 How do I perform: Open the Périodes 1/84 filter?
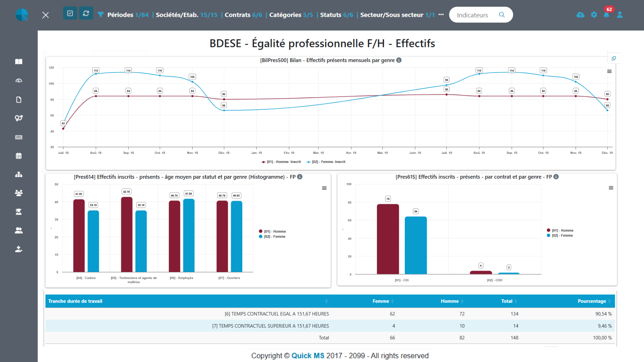coord(127,15)
